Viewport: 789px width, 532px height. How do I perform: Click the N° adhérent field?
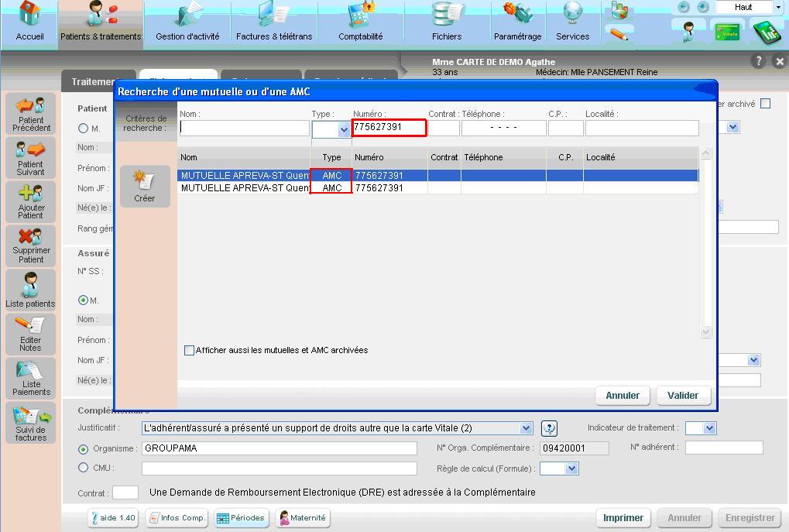click(x=724, y=448)
